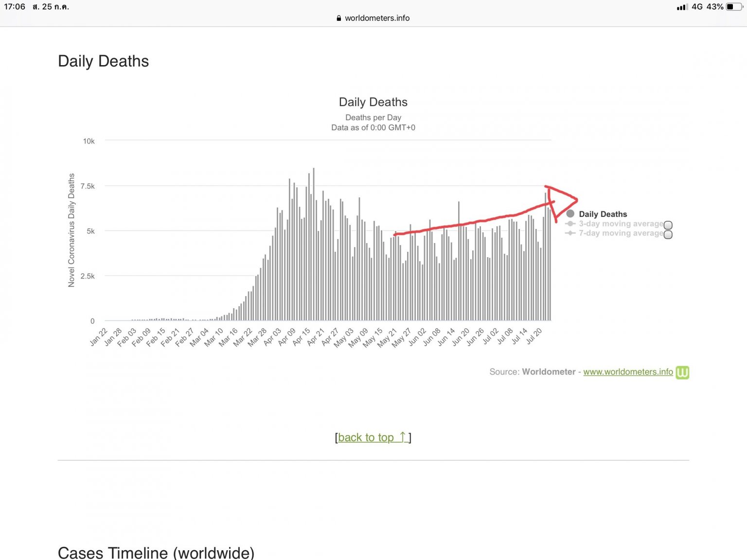Tap the worldometers.info address bar
This screenshot has width=747, height=560.
coord(377,18)
